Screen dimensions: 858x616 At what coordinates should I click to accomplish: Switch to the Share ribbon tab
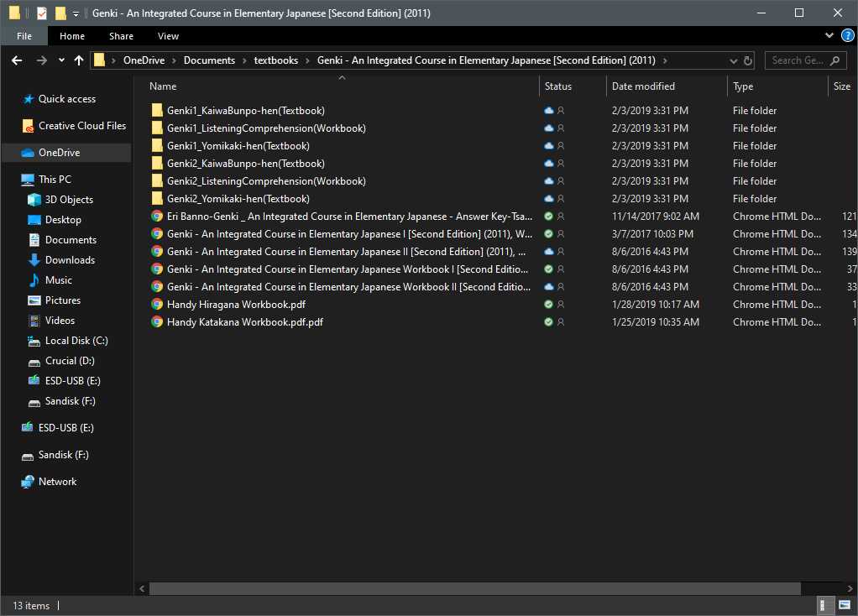[121, 36]
